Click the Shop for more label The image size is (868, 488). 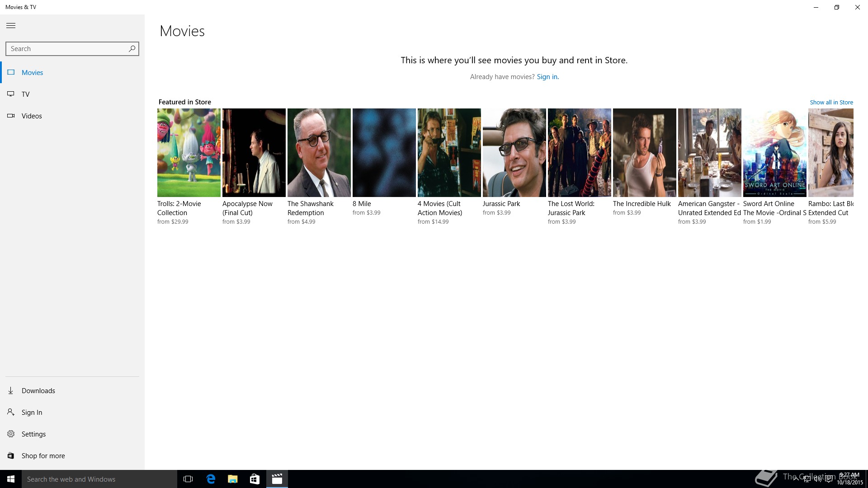[43, 455]
